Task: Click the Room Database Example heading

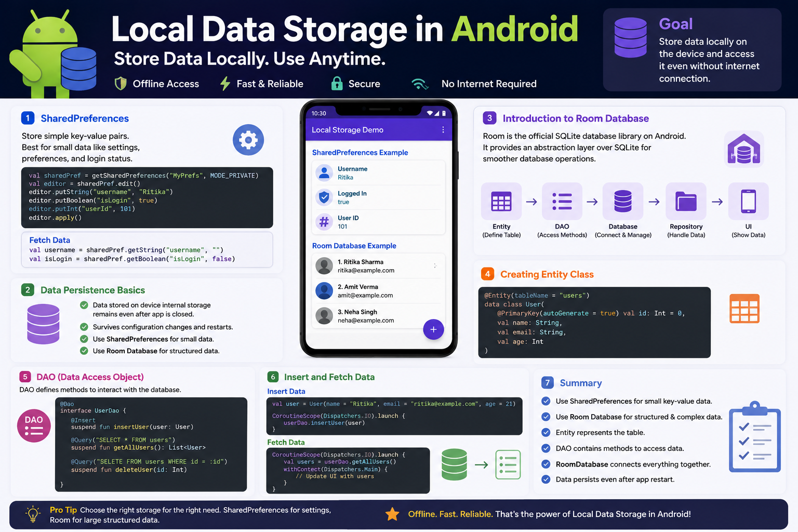Action: pos(354,246)
